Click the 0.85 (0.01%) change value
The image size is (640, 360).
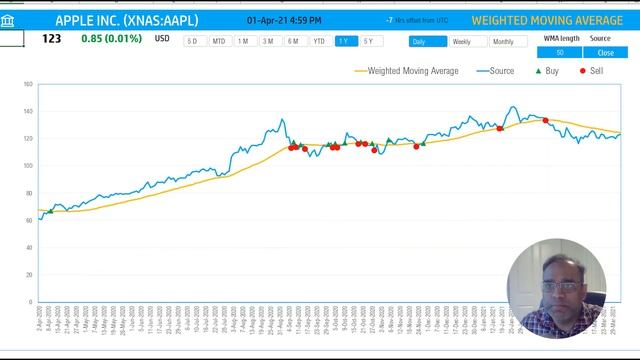point(111,39)
